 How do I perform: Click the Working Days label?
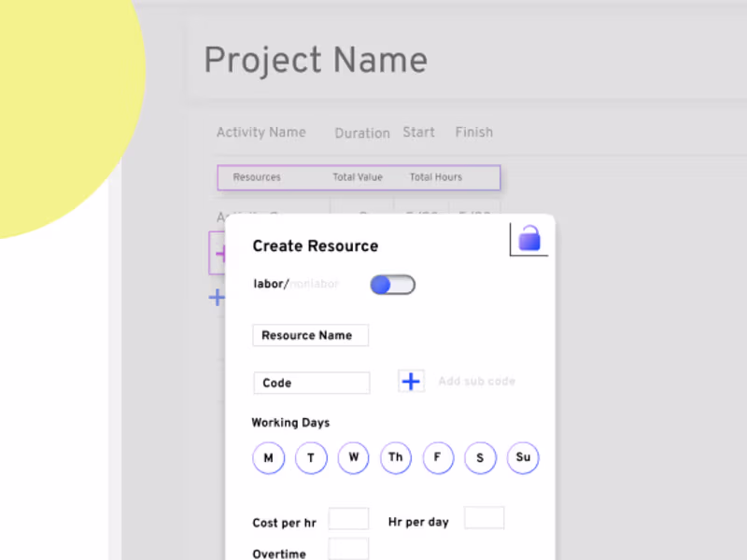point(290,423)
